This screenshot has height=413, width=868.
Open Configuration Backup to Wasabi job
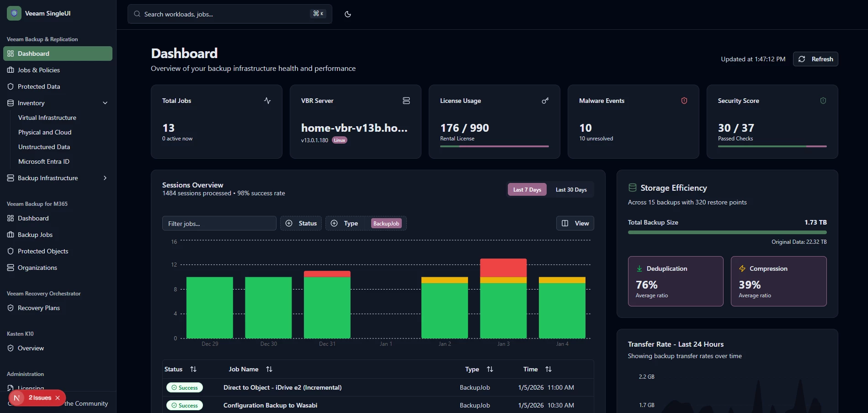pos(270,405)
